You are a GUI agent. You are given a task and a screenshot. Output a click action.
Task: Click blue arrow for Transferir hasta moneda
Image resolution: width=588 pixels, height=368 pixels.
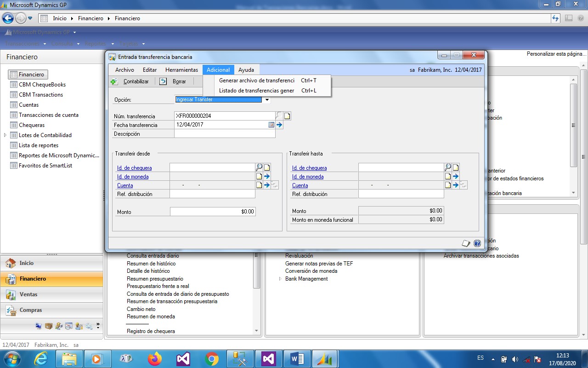tap(456, 176)
